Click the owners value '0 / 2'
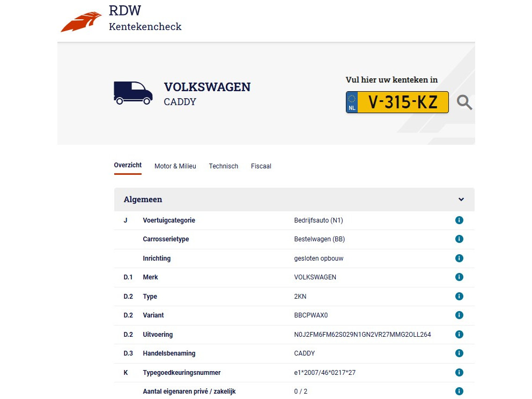The image size is (532, 399). 301,391
